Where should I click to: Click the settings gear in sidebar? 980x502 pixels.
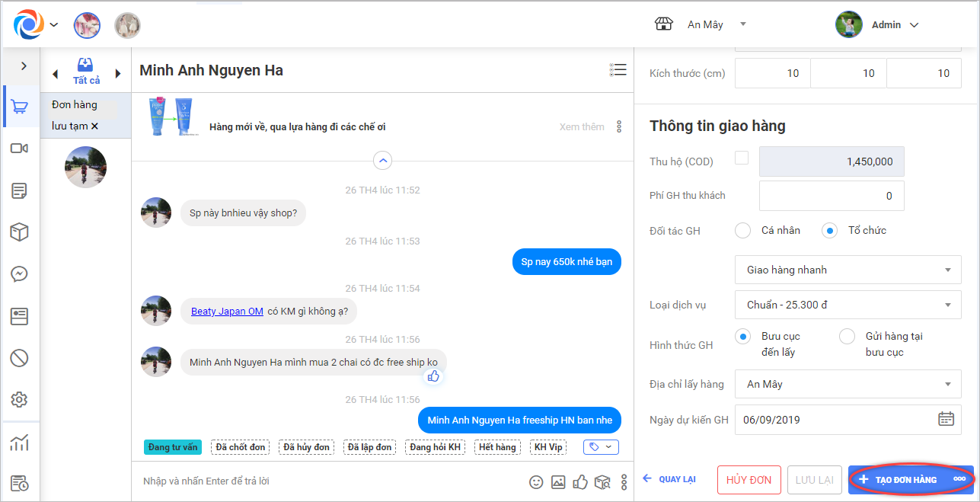(20, 399)
